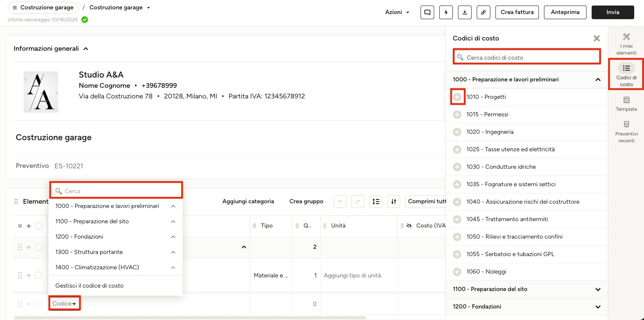Add cost code 1055 - Serbatoio e tubazioni GPL
644x320 pixels.
click(x=457, y=254)
